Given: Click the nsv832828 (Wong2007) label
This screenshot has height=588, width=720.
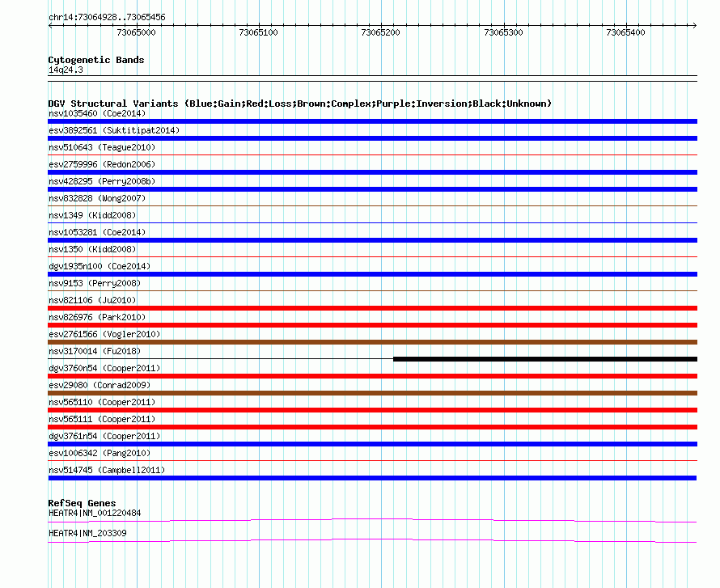Looking at the screenshot, I should [x=97, y=198].
